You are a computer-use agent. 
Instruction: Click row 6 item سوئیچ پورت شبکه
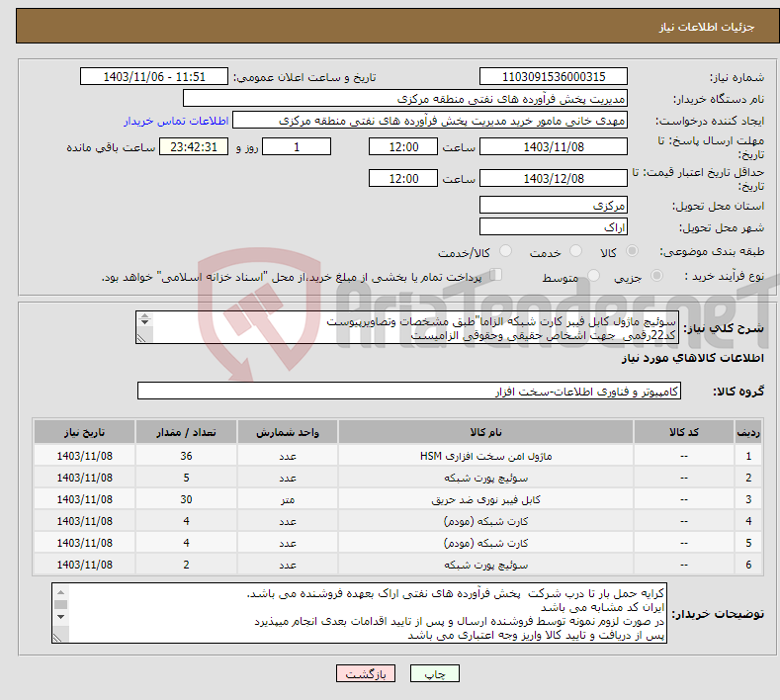pyautogui.click(x=485, y=565)
